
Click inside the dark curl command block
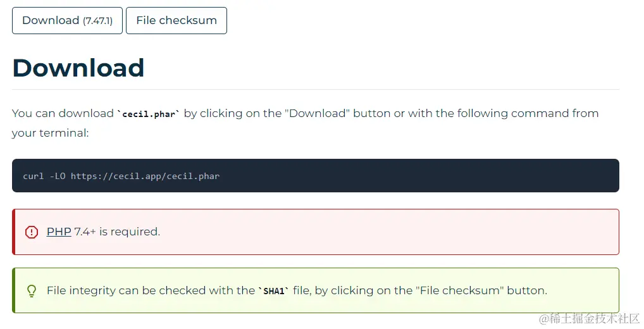pos(316,175)
